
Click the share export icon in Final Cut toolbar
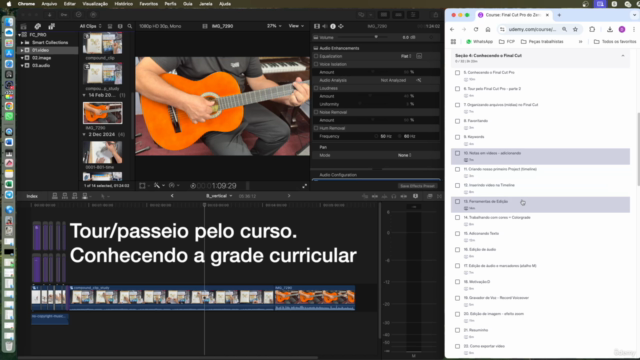[436, 15]
